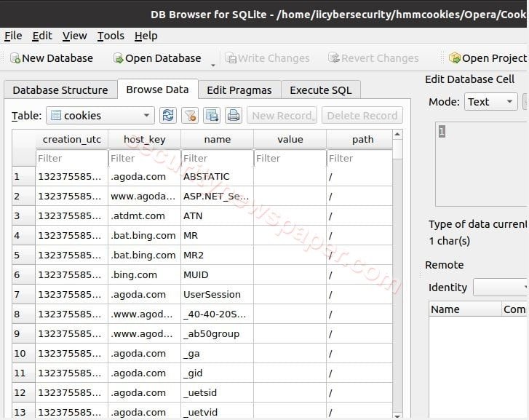Image resolution: width=529 pixels, height=420 pixels.
Task: Click the .bing.com host_key cell in row 6
Action: [144, 274]
